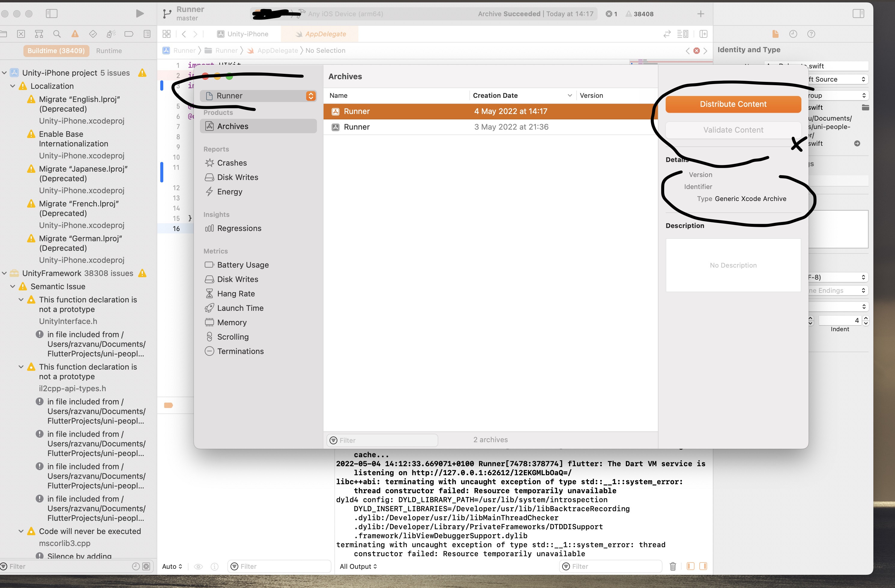Click the Validate Content button
Viewport: 895px width, 588px height.
pos(733,130)
